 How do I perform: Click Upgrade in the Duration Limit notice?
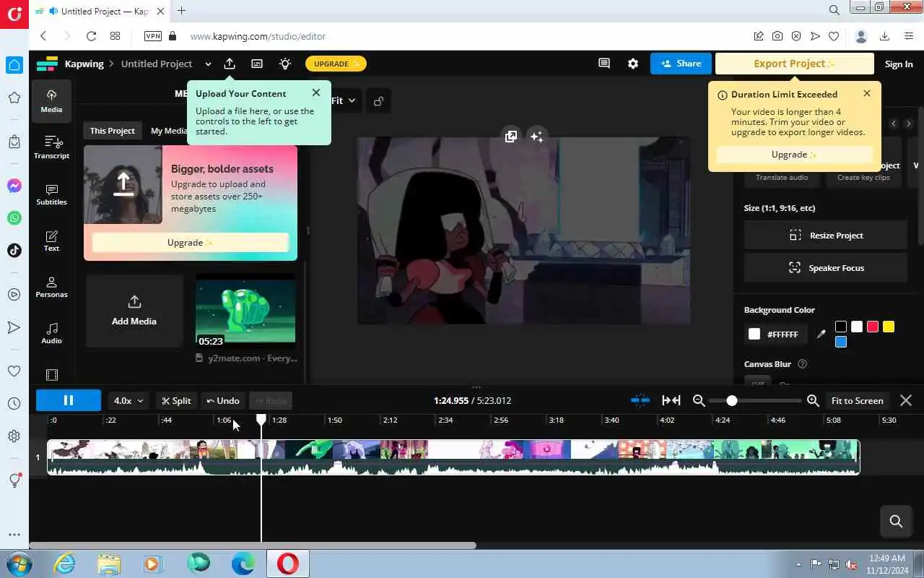point(794,155)
